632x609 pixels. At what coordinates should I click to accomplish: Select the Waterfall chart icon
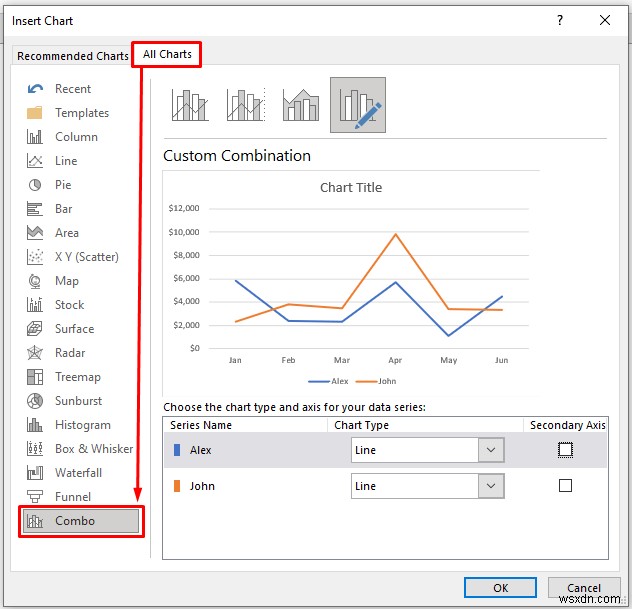click(x=35, y=473)
